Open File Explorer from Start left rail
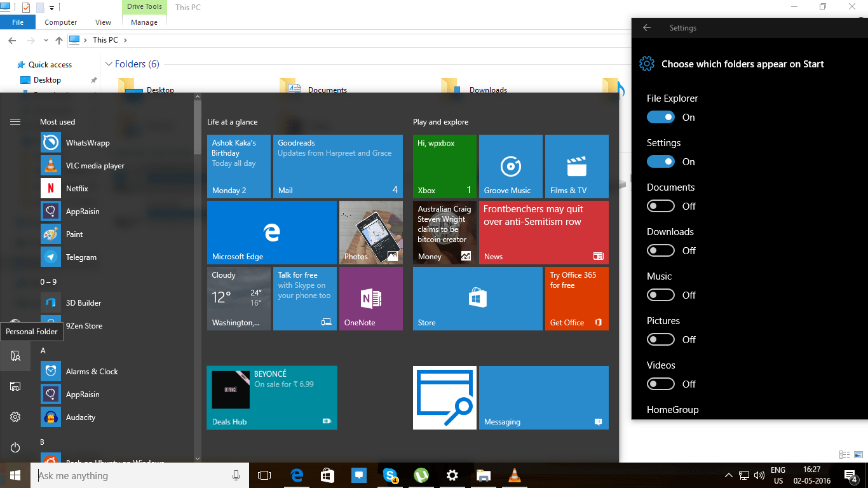Image resolution: width=868 pixels, height=488 pixels. (x=15, y=386)
